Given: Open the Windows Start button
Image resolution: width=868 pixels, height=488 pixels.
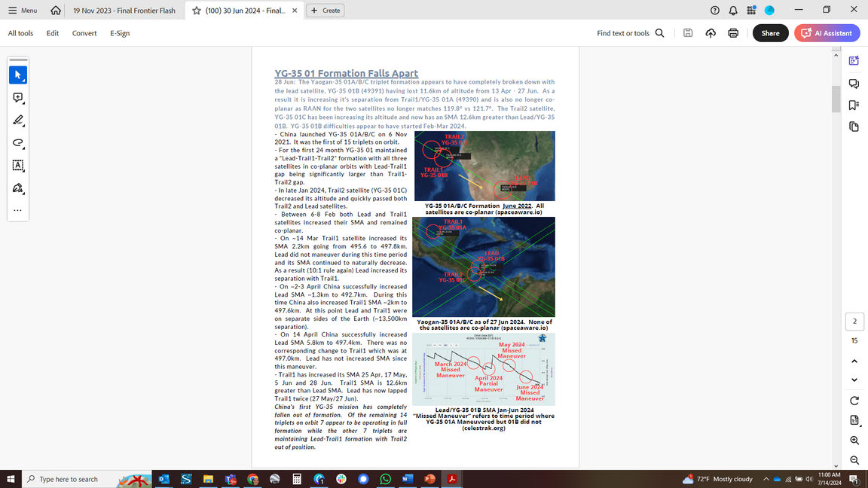Looking at the screenshot, I should (x=11, y=479).
